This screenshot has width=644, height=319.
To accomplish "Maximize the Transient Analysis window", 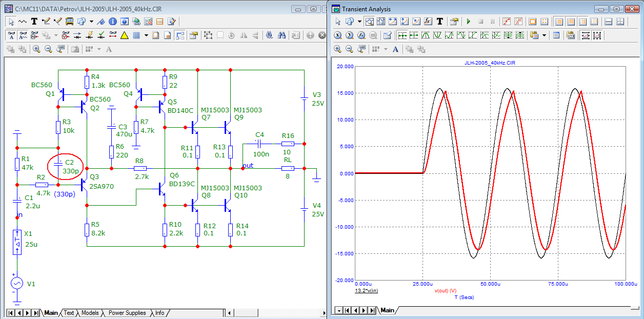I will pos(616,9).
